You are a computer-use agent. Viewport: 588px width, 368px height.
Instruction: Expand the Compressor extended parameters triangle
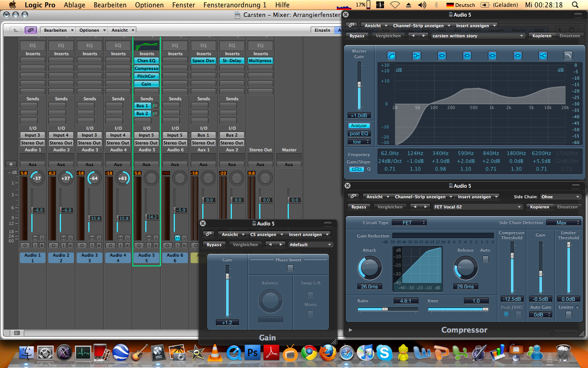(x=351, y=330)
